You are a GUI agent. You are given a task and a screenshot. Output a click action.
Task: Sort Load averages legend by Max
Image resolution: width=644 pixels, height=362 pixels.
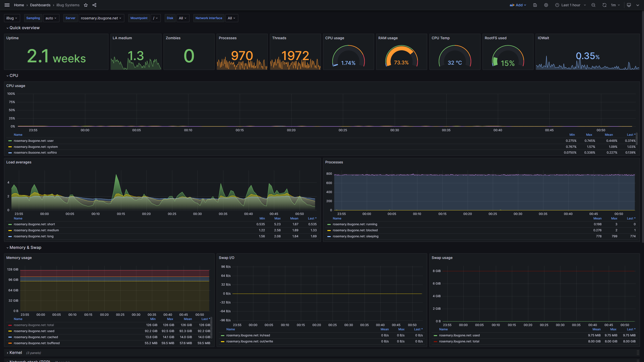[277, 218]
